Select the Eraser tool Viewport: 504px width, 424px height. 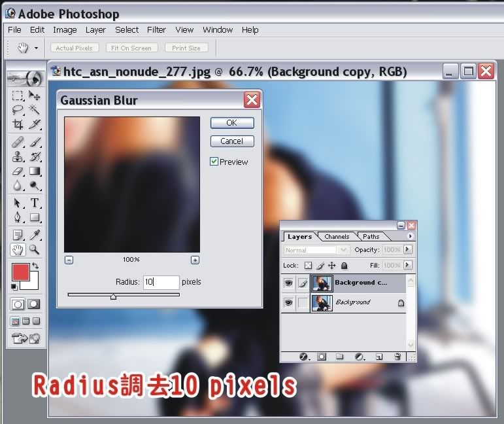tap(18, 171)
